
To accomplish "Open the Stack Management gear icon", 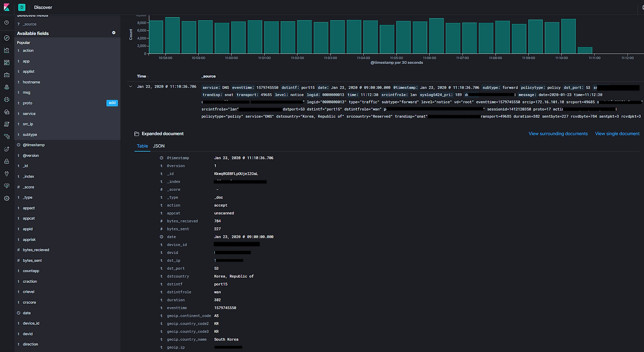I will point(6,198).
